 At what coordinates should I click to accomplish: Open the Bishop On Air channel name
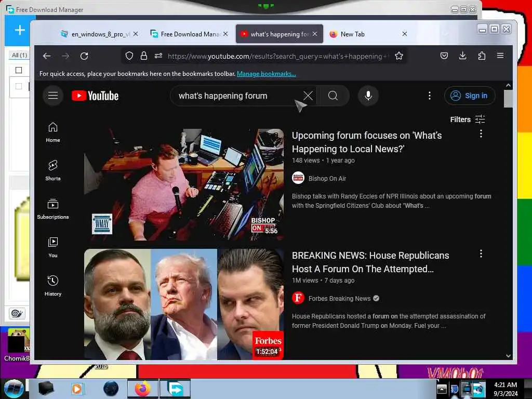point(327,179)
